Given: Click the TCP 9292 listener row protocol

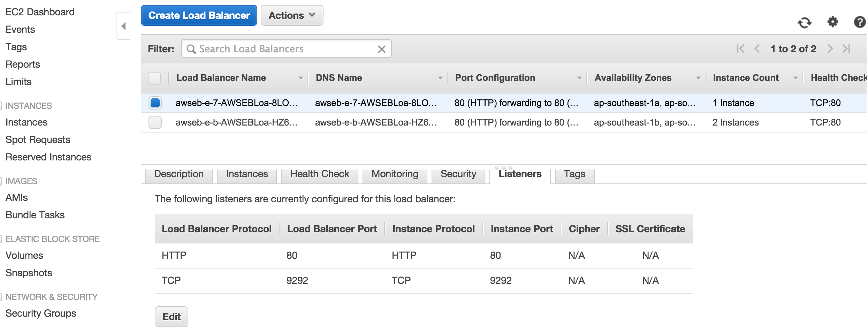Looking at the screenshot, I should pos(171,281).
